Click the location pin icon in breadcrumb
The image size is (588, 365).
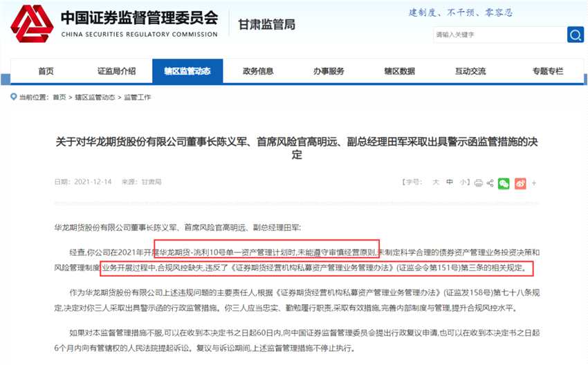[14, 97]
